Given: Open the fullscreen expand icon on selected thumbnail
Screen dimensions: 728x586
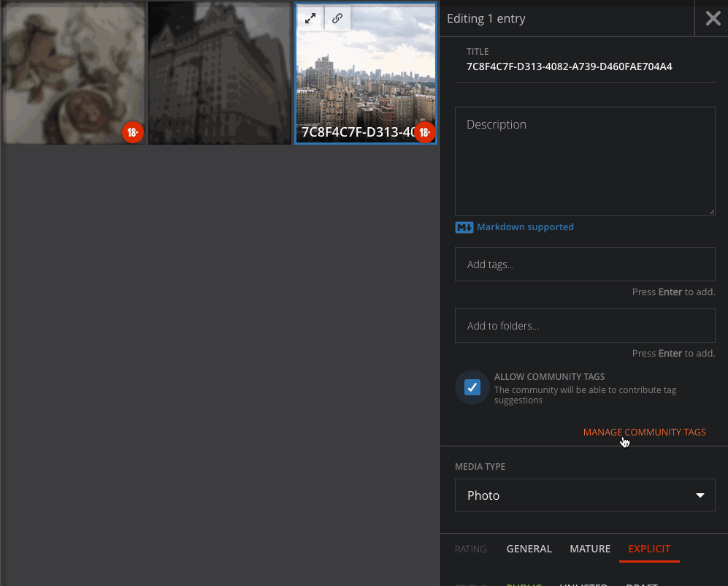Looking at the screenshot, I should tap(310, 18).
